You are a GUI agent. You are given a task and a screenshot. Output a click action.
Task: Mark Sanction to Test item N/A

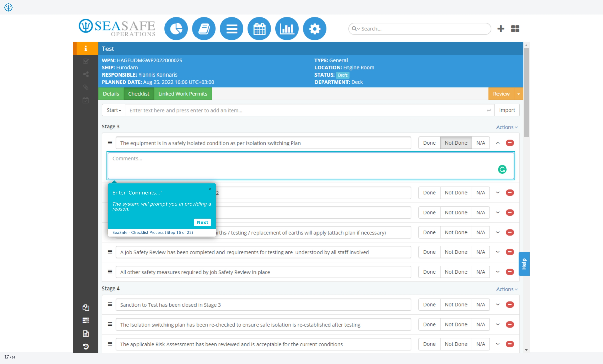click(x=481, y=305)
